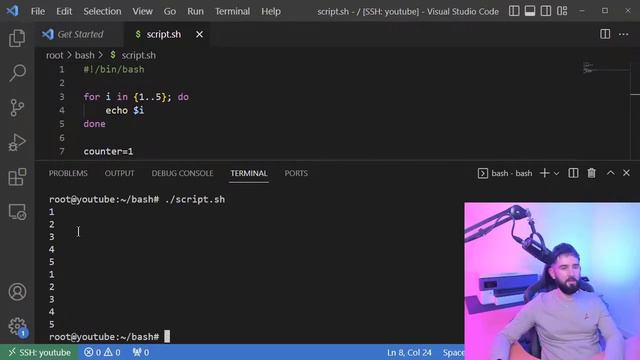Open the Selection menu
640x360 pixels.
coord(102,11)
